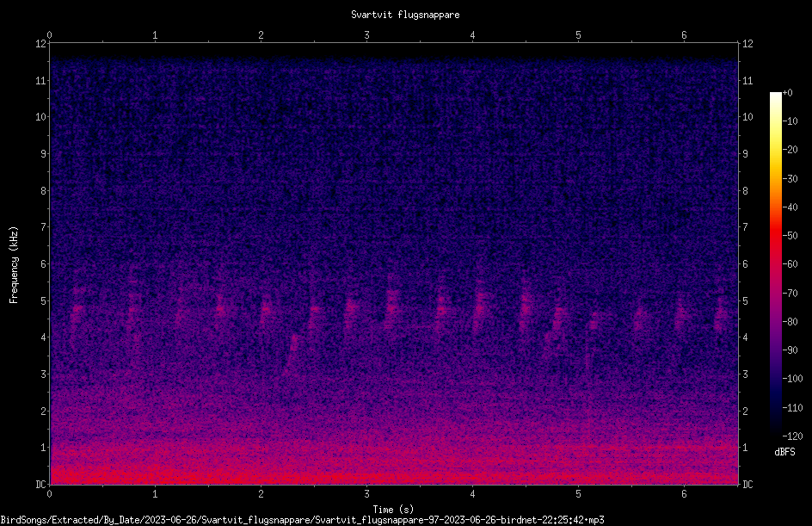The height and width of the screenshot is (526, 812).
Task: Click the '5' tick on the right frequency axis
Action: click(x=745, y=300)
